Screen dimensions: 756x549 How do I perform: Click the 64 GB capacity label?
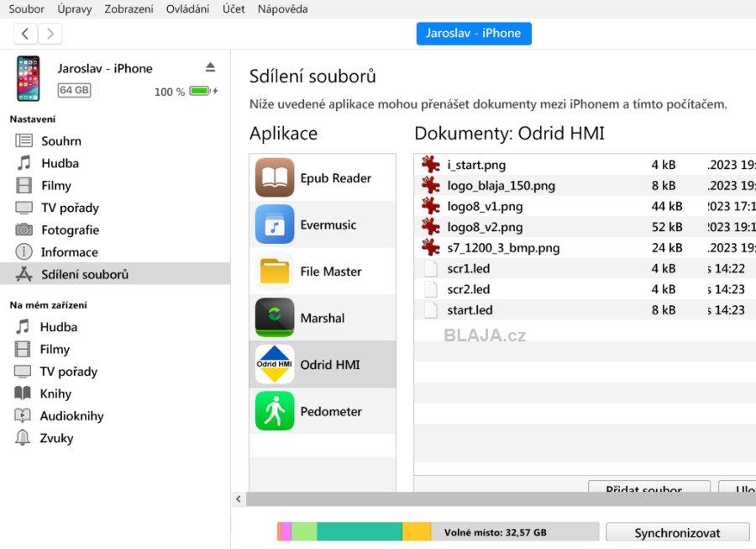tap(74, 90)
